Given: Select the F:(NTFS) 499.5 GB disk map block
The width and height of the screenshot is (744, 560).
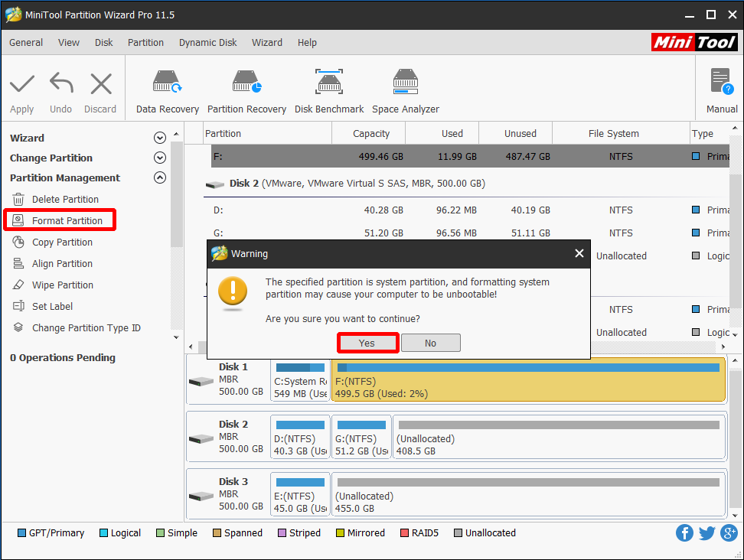Looking at the screenshot, I should (x=529, y=380).
